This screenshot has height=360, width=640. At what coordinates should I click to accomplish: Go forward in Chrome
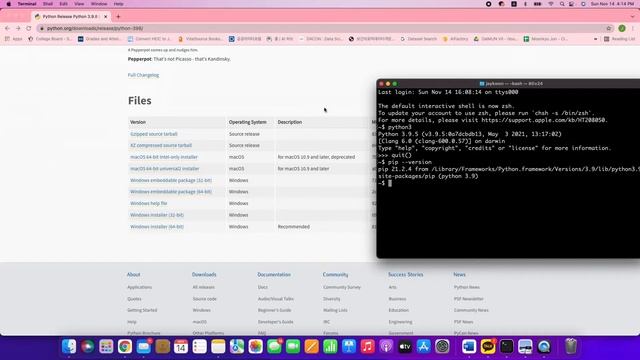tap(18, 28)
